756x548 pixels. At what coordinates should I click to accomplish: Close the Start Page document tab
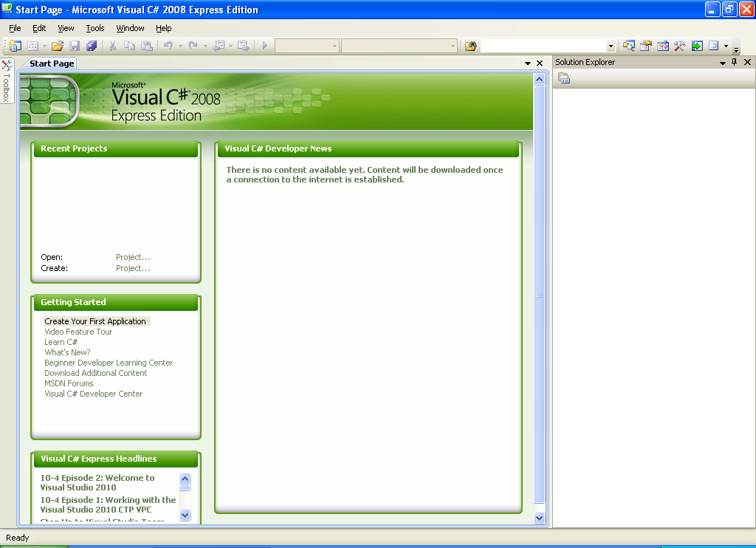tap(540, 64)
